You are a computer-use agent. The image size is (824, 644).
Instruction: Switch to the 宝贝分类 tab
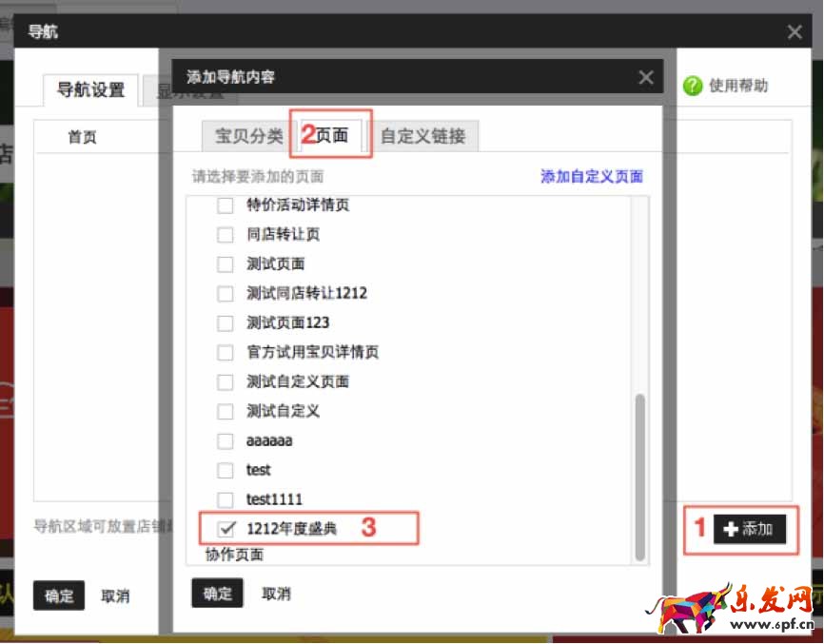pos(248,136)
